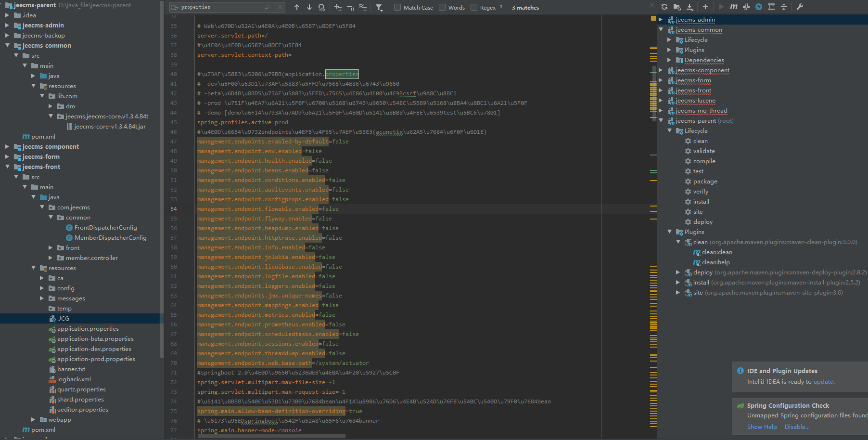Click into the 'properties' search field
This screenshot has height=440, width=868.
(221, 7)
